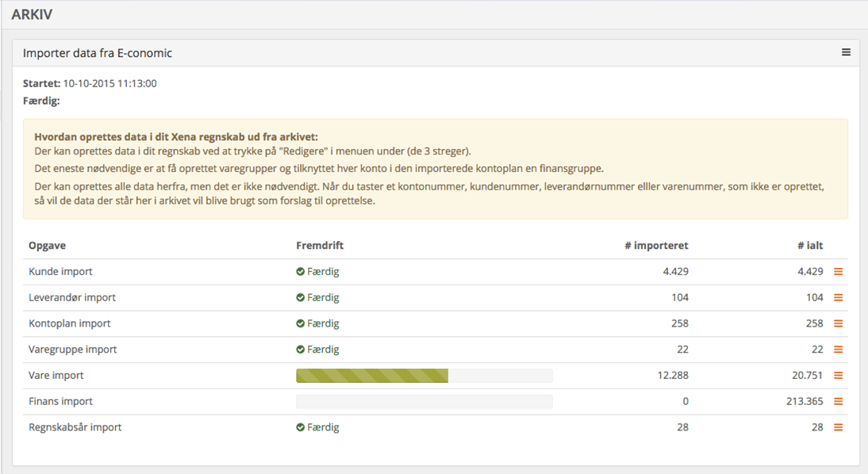Click the empty Finans import progress bar
Viewport: 868px width, 474px height.
point(424,402)
